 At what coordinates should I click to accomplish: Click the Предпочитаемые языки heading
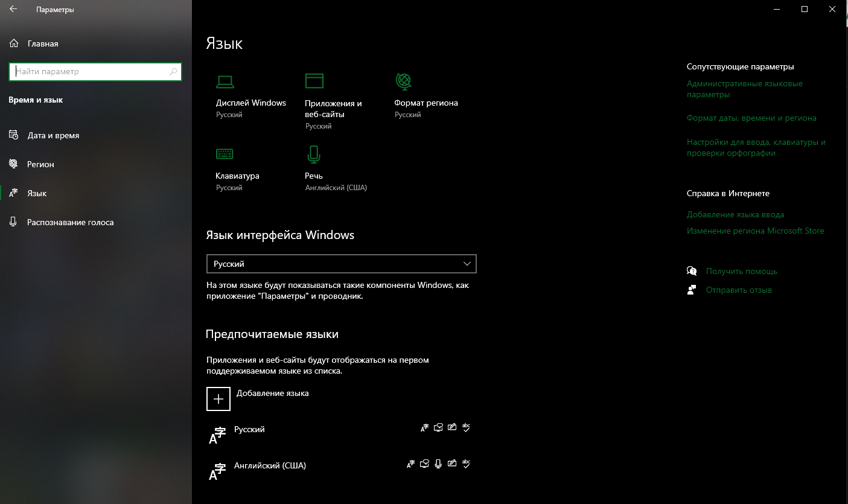pyautogui.click(x=272, y=334)
